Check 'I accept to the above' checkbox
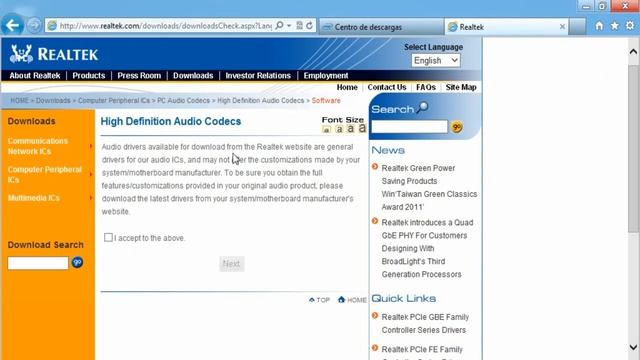The image size is (640, 360). point(108,238)
